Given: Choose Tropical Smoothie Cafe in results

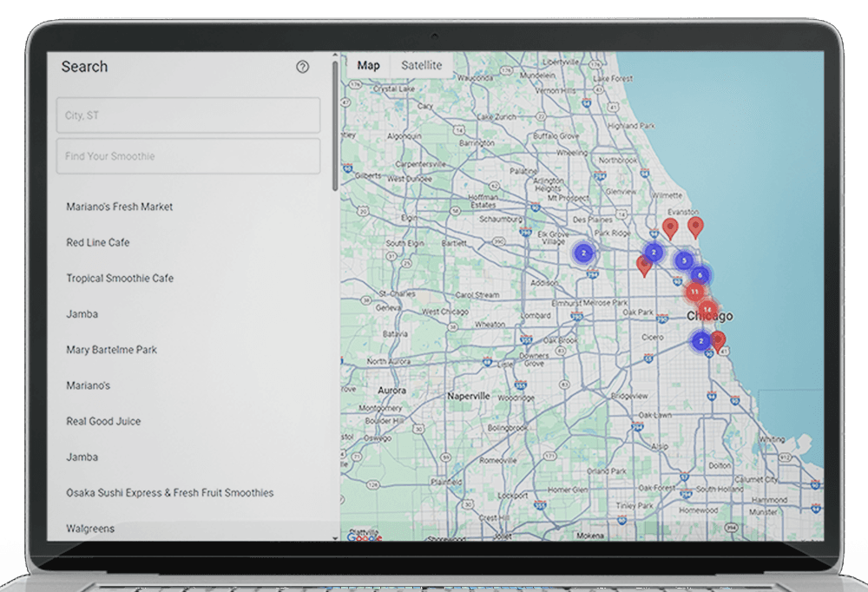Looking at the screenshot, I should (x=120, y=278).
